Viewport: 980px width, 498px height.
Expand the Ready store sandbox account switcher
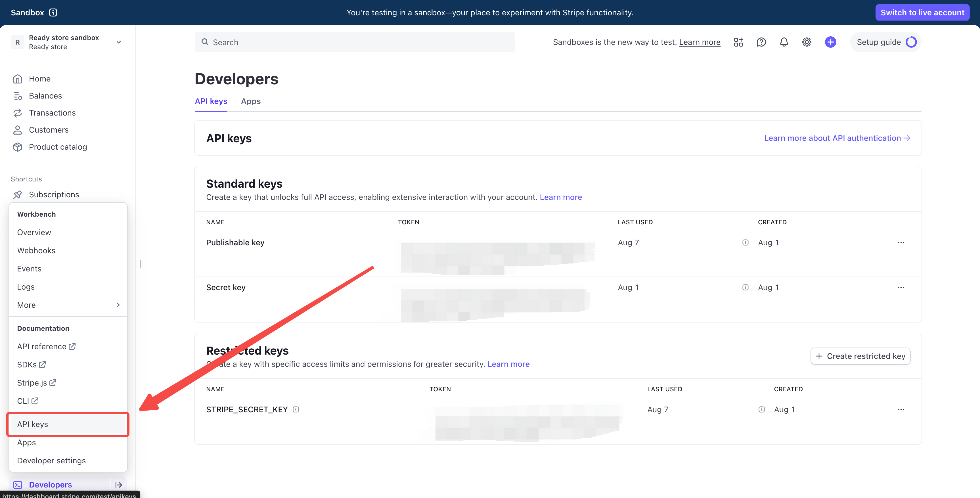(118, 42)
